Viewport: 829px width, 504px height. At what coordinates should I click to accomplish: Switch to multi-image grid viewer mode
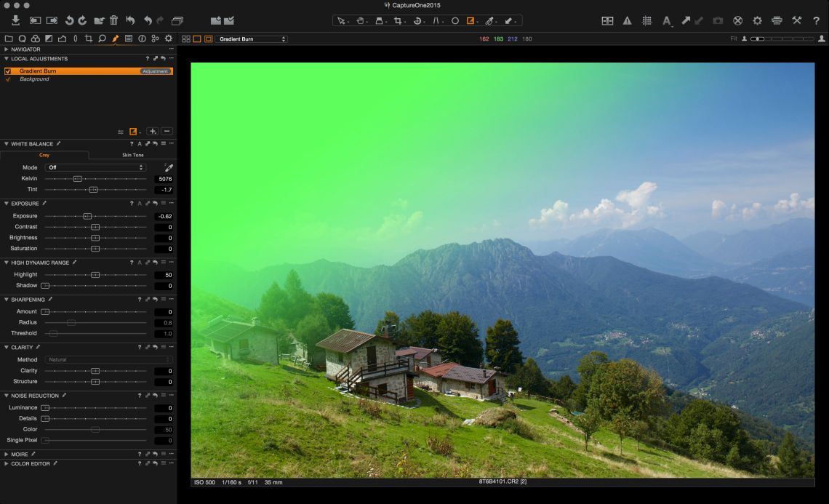pos(186,39)
